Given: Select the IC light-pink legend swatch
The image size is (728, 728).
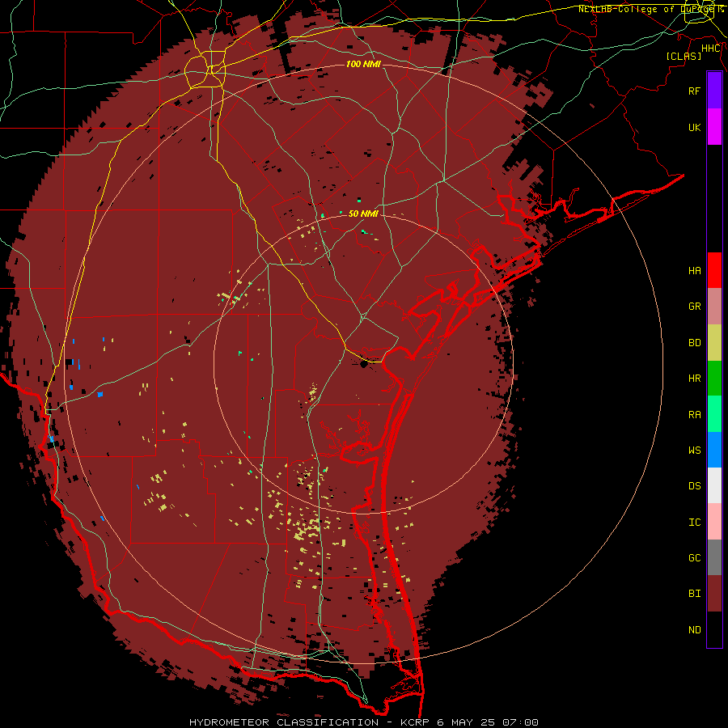Looking at the screenshot, I should click(714, 522).
